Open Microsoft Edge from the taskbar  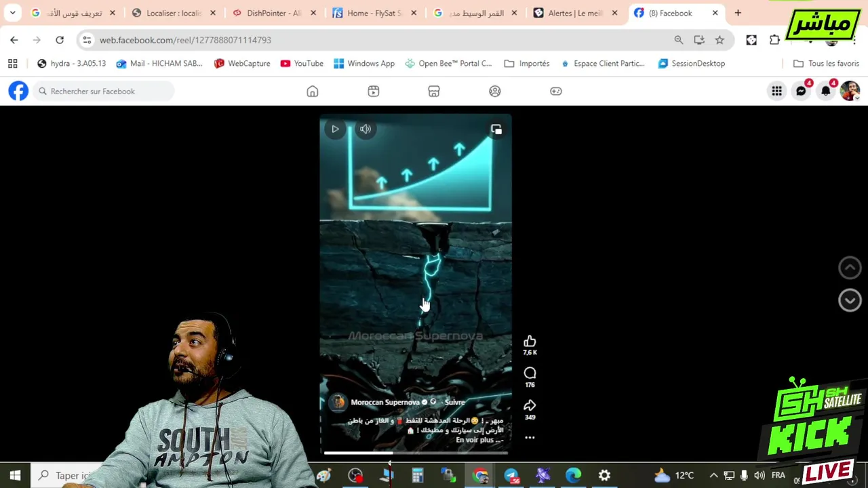pos(574,476)
